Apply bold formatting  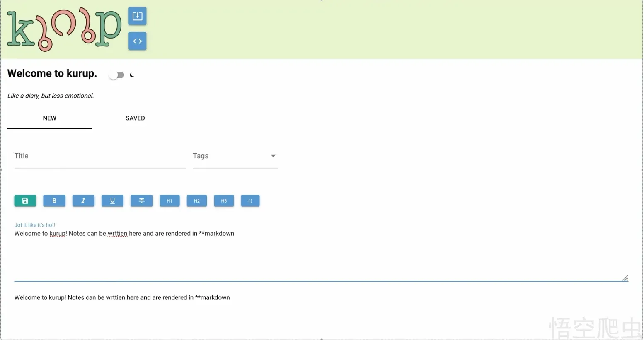pyautogui.click(x=54, y=201)
